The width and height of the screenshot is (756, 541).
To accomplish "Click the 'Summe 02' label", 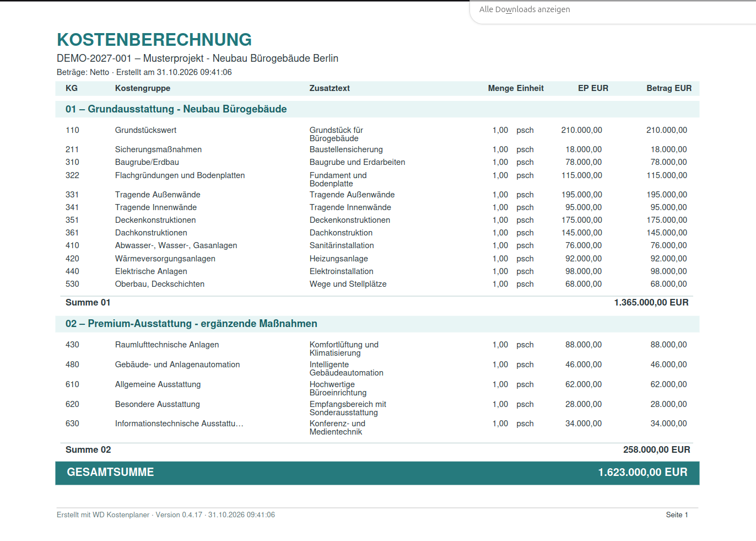I will [x=88, y=449].
